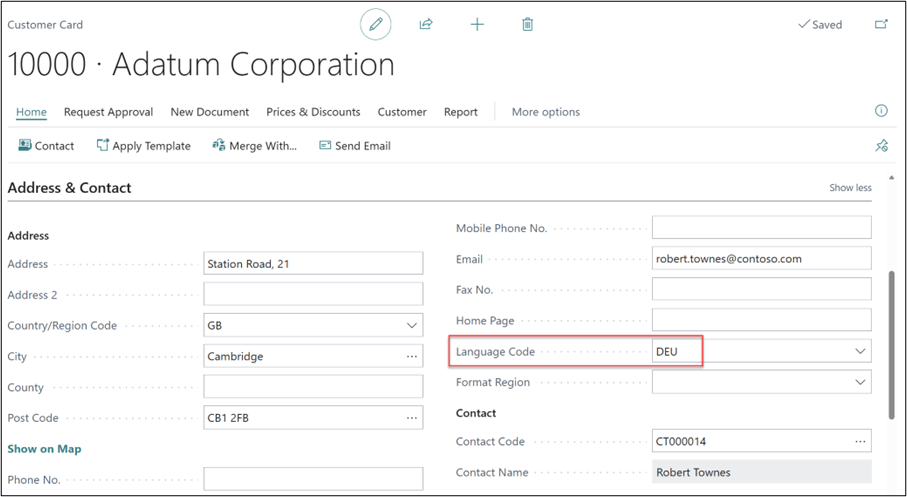Click the pencil edit icon
The image size is (907, 497).
376,24
